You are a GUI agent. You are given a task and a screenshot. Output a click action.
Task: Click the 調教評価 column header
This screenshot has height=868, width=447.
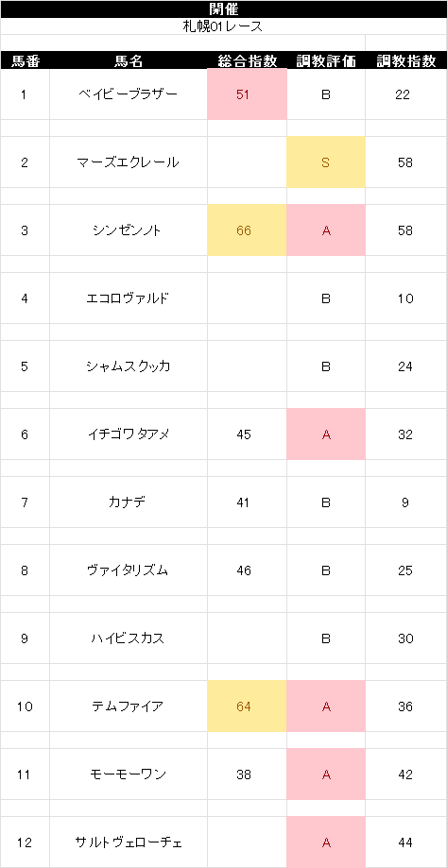click(326, 60)
